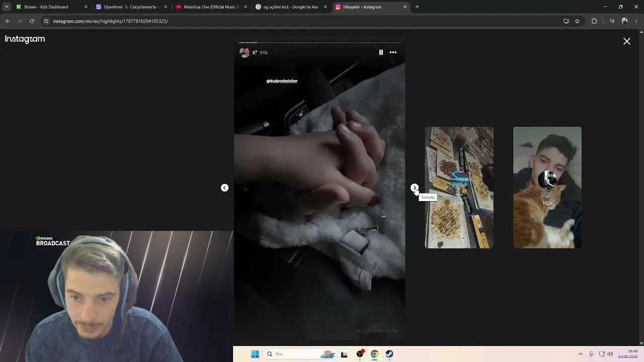The height and width of the screenshot is (362, 644).
Task: Open OBS Studio from the taskbar
Action: point(360,354)
